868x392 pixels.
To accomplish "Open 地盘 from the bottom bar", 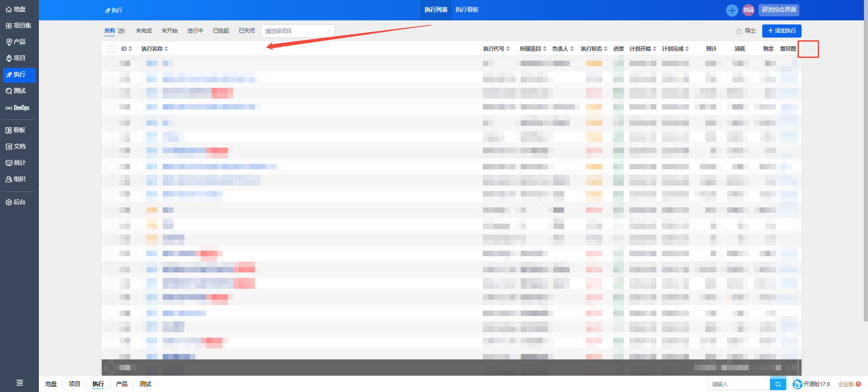I will point(51,384).
